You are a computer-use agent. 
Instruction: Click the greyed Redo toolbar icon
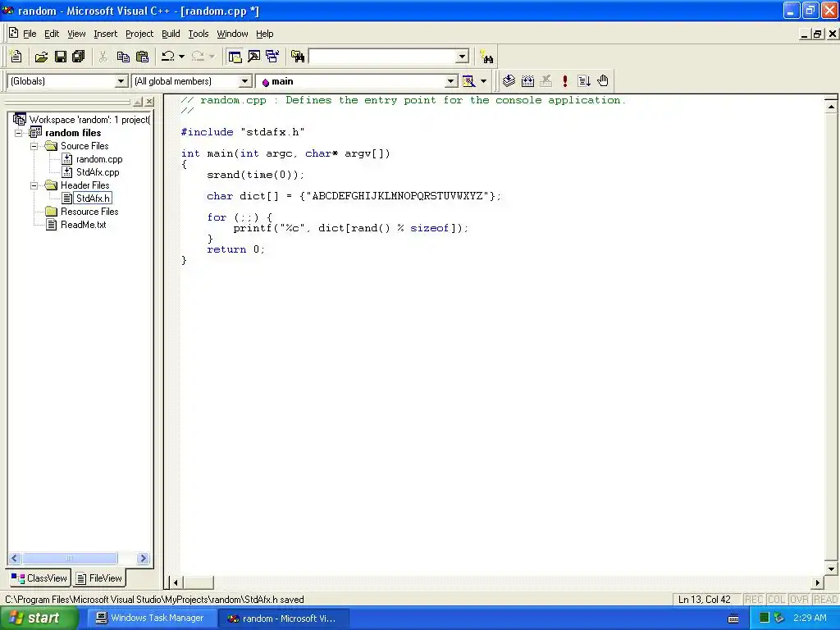pos(198,57)
